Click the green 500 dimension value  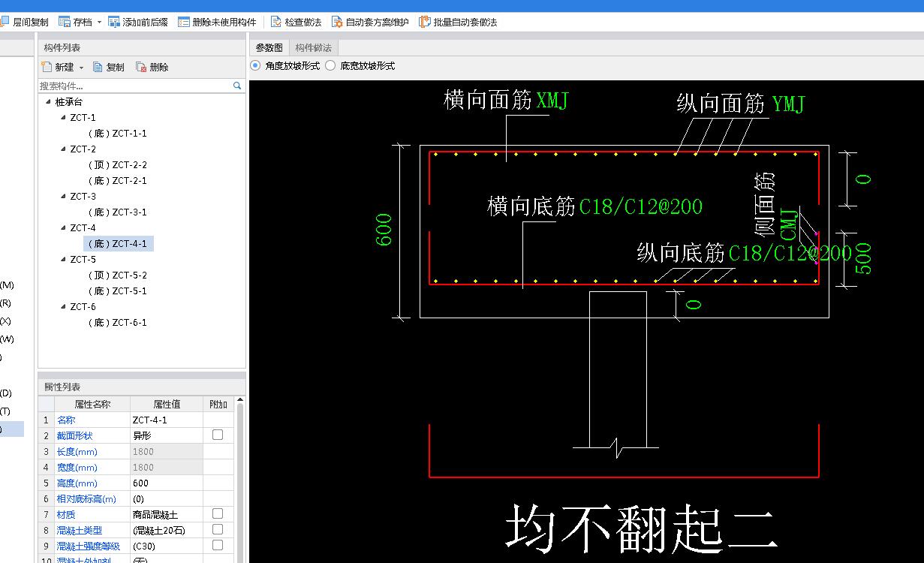[x=864, y=259]
